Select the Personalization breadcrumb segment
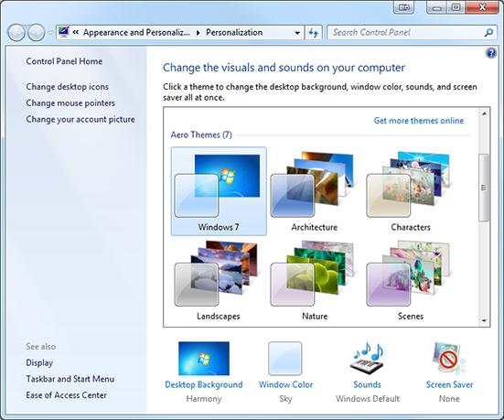The width and height of the screenshot is (504, 420). [234, 32]
